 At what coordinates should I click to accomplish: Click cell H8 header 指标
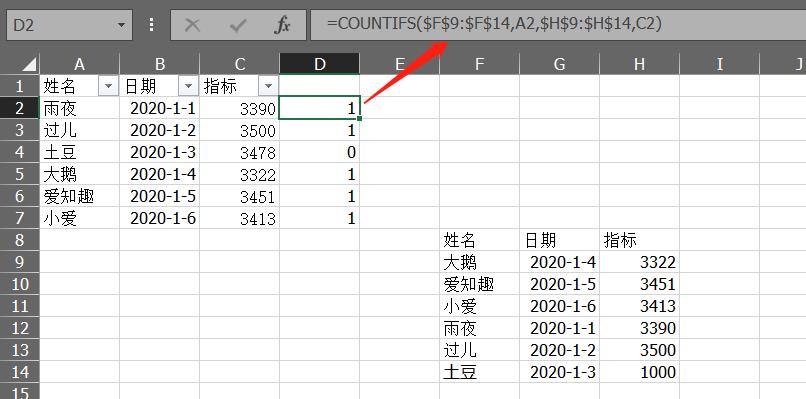pos(639,240)
